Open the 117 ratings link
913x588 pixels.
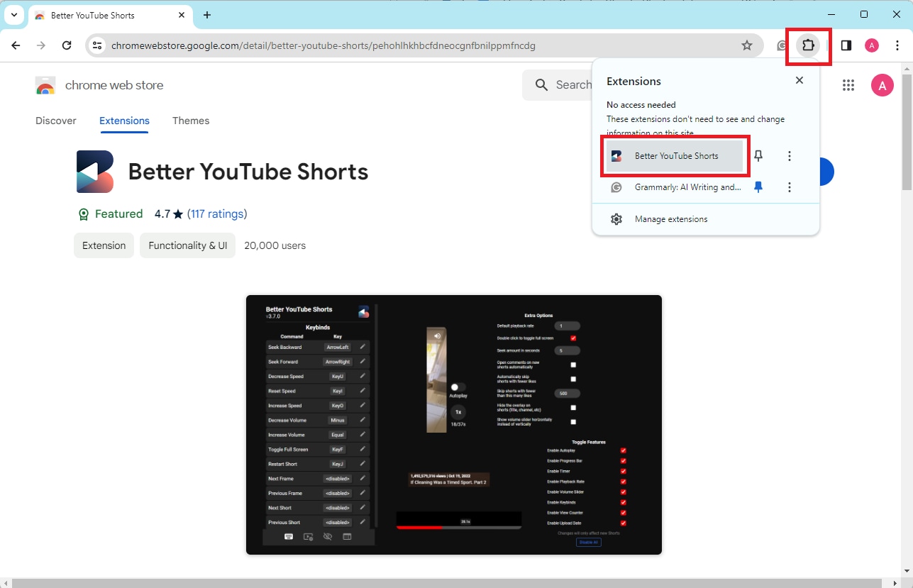(217, 214)
